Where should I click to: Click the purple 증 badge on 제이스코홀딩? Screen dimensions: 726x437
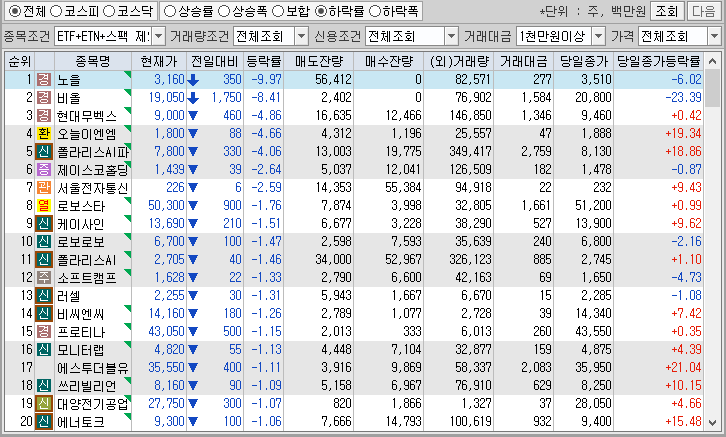44,169
